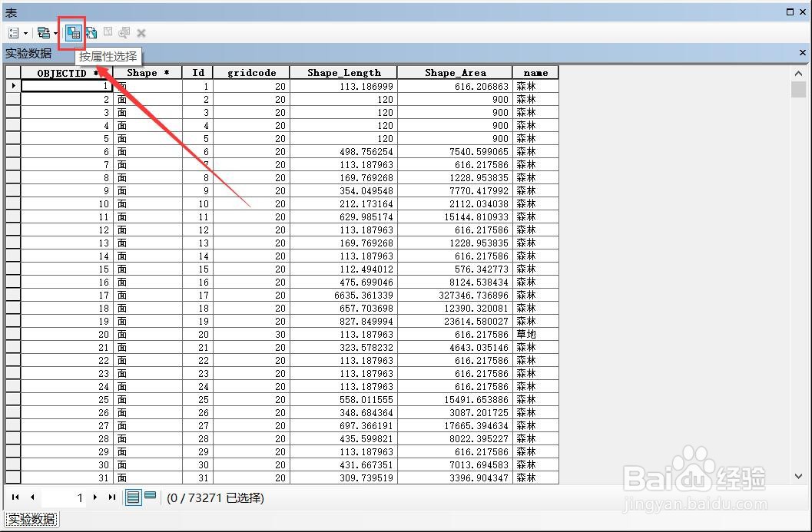Click Shape_Area value 15144.810933
Viewport: 812px width, 532px height.
coord(456,216)
